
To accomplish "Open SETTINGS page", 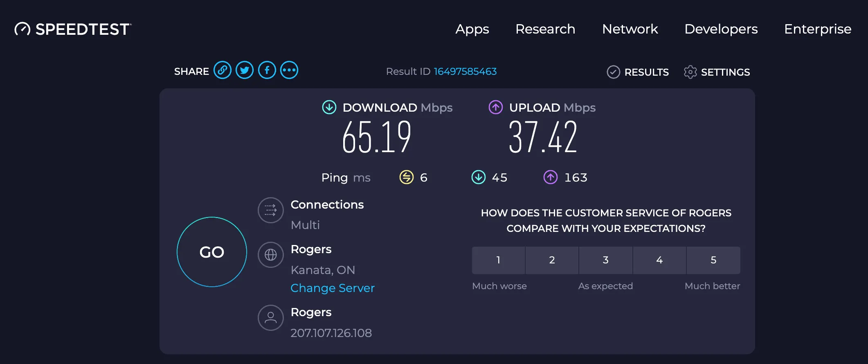I will tap(725, 72).
